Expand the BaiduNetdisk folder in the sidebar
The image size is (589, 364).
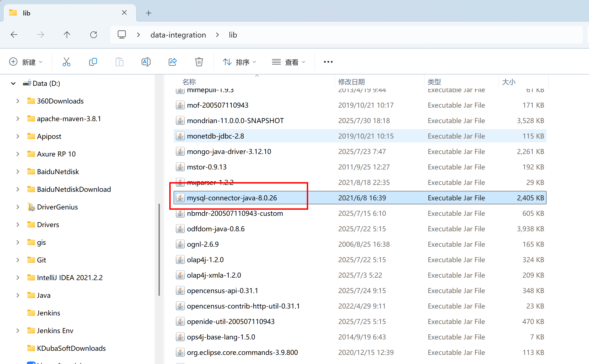tap(18, 171)
